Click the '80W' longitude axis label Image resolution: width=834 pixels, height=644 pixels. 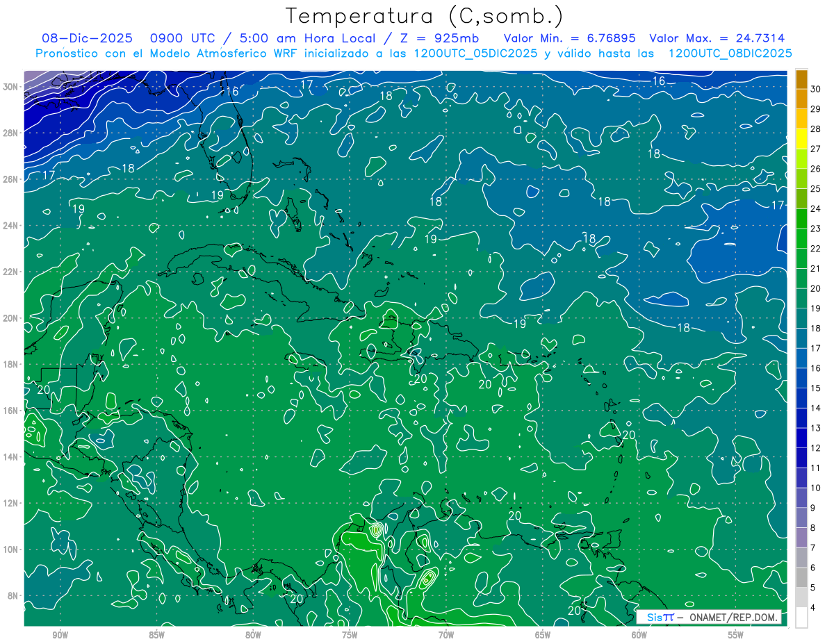point(253,635)
